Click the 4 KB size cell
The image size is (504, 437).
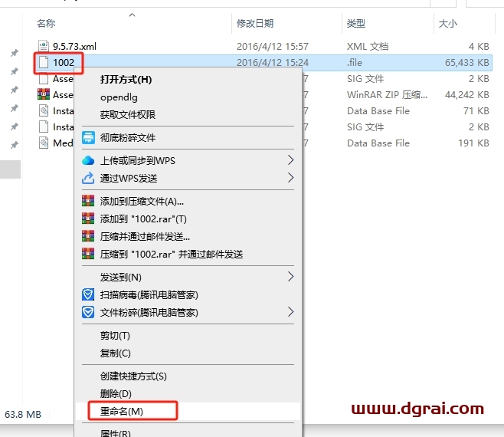479,46
